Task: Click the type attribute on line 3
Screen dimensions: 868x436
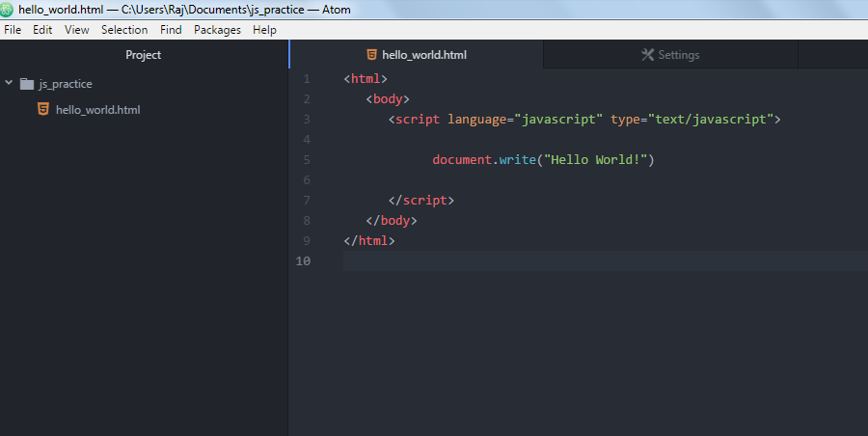Action: coord(626,120)
